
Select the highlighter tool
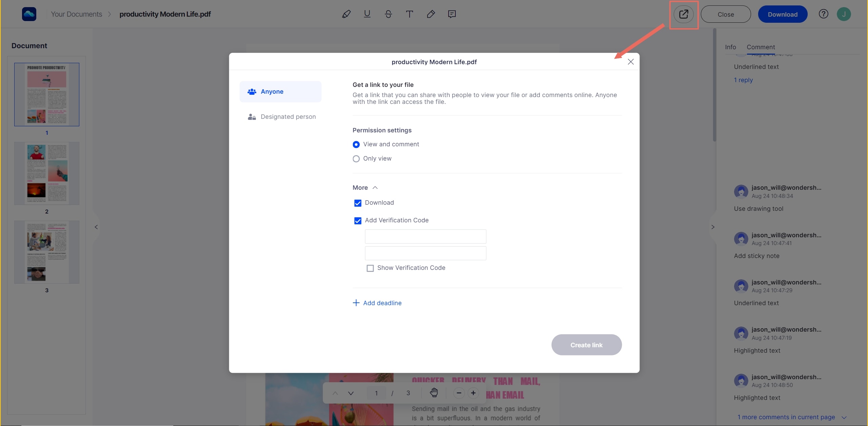click(346, 14)
